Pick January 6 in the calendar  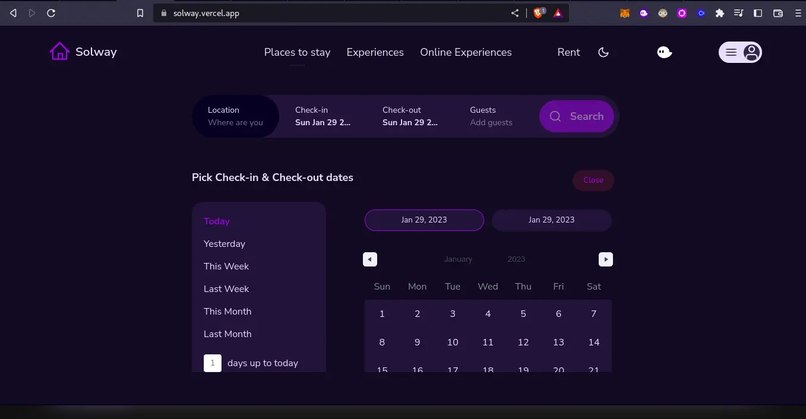pos(558,314)
